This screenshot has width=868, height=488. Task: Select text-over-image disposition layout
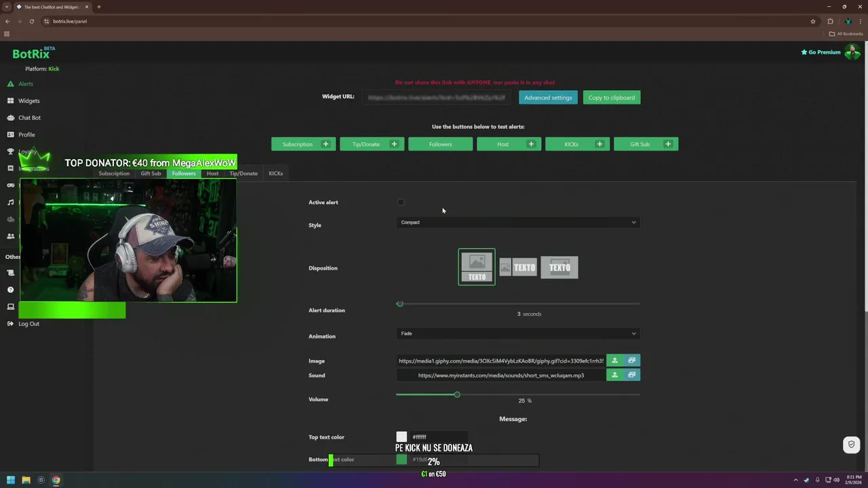(559, 267)
